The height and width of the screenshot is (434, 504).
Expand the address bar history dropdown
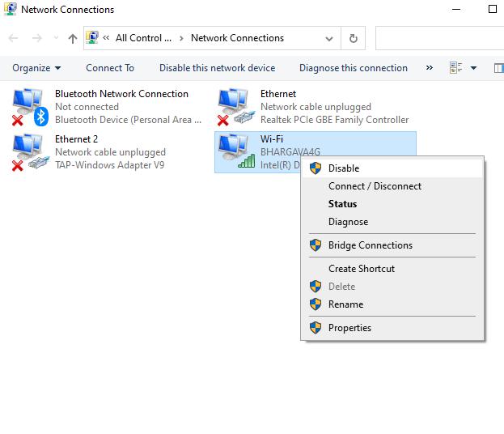point(328,39)
